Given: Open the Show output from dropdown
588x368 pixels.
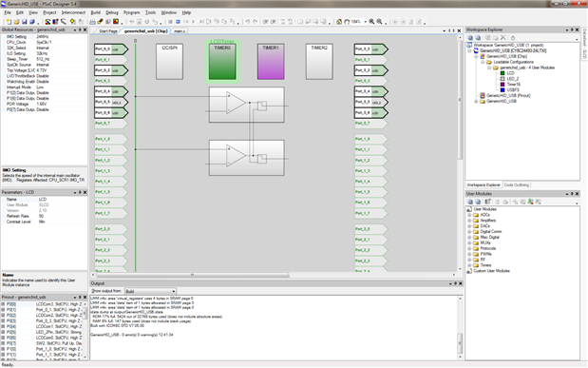Looking at the screenshot, I should [150, 291].
